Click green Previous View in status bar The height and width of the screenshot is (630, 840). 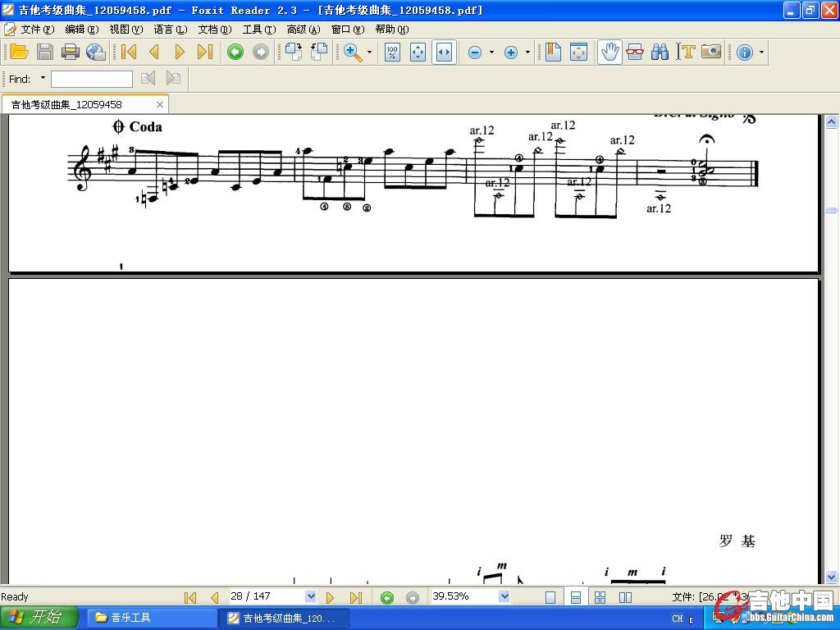[x=387, y=597]
